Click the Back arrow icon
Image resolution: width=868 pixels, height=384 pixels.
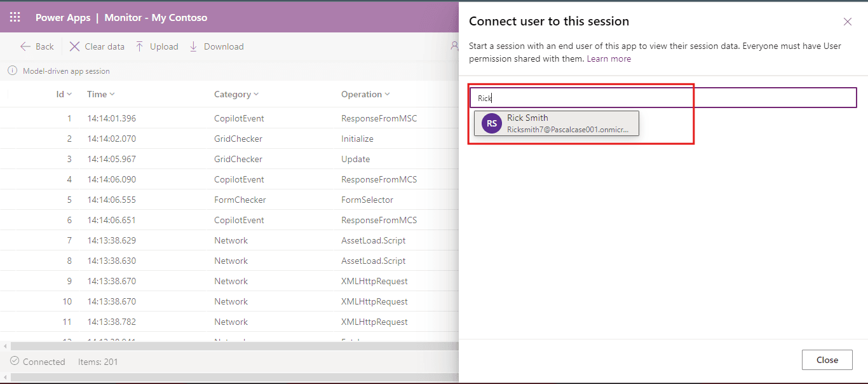[x=25, y=46]
